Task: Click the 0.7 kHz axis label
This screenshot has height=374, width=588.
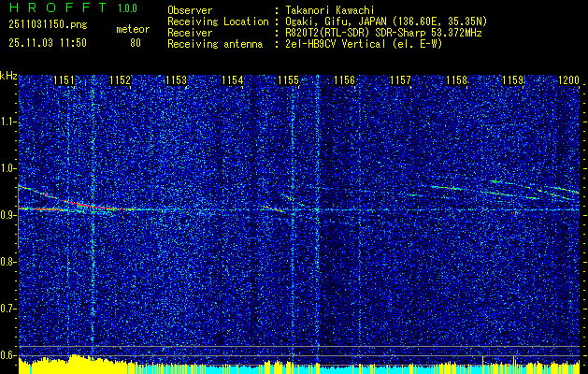Action: tap(8, 309)
